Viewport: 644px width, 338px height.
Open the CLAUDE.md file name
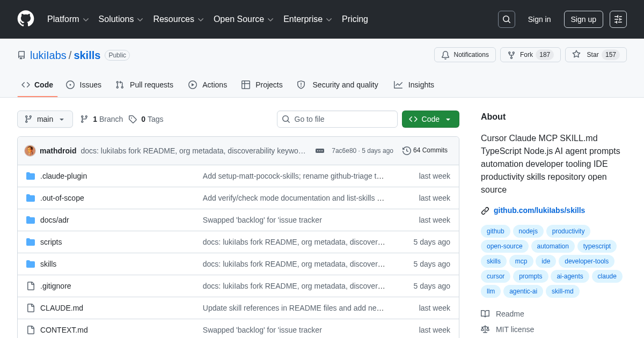coord(62,308)
